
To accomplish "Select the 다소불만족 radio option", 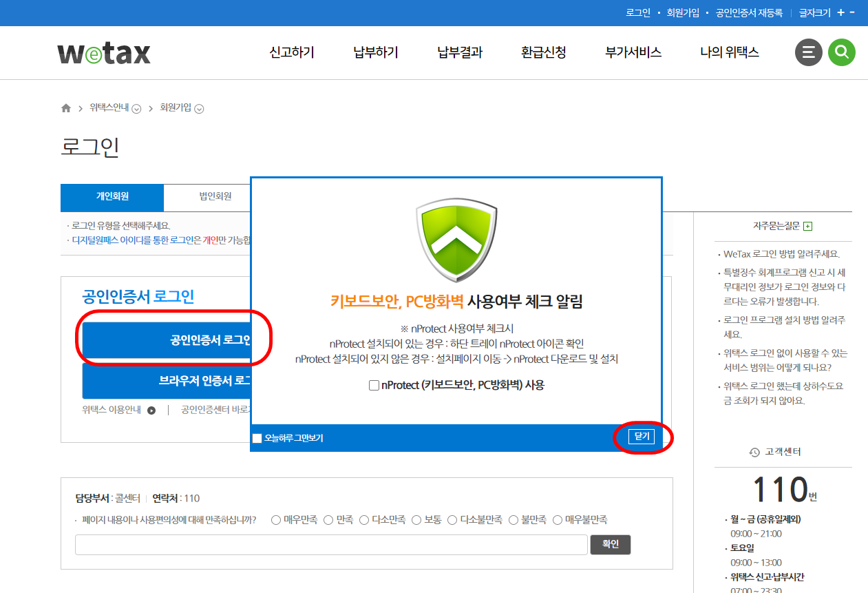I will (x=452, y=520).
